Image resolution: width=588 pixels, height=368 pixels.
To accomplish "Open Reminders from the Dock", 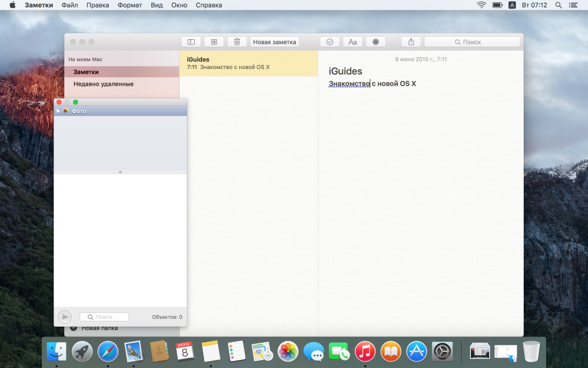I will pos(237,351).
